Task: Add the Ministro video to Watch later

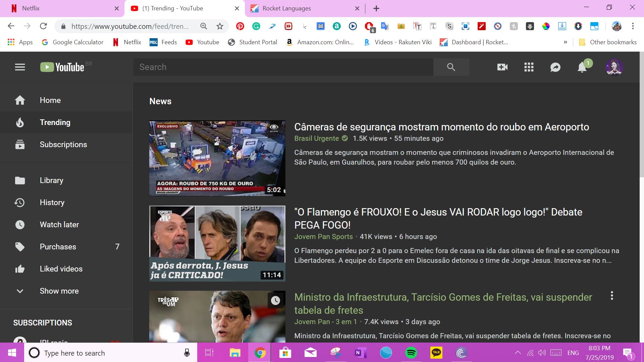Action: tap(275, 300)
